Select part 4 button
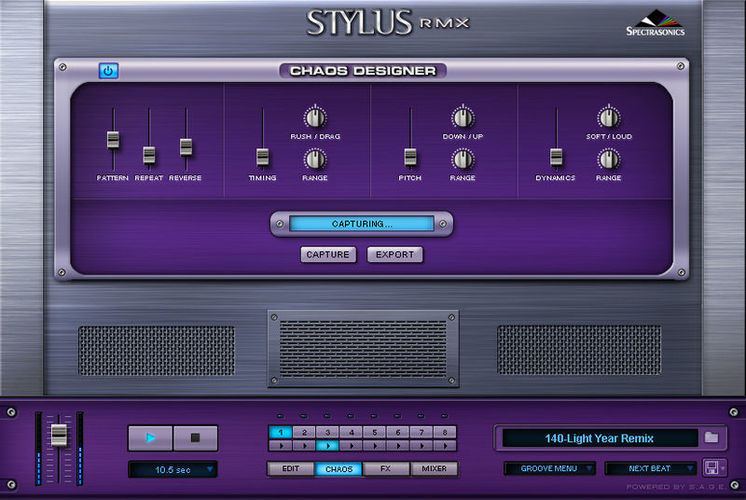Image resolution: width=746 pixels, height=500 pixels. [x=352, y=432]
